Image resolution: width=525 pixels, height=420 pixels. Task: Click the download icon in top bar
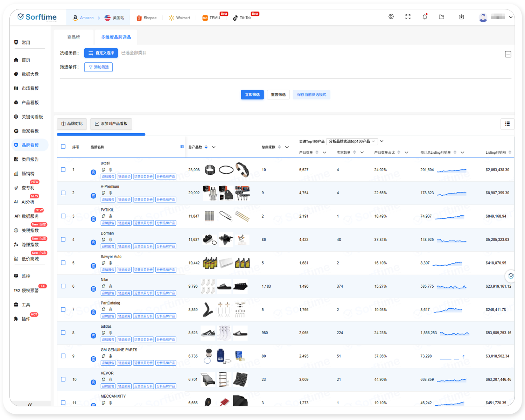[x=461, y=17]
